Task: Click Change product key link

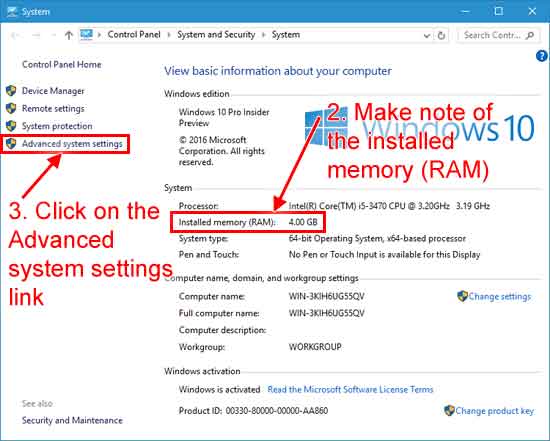Action: coord(495,411)
